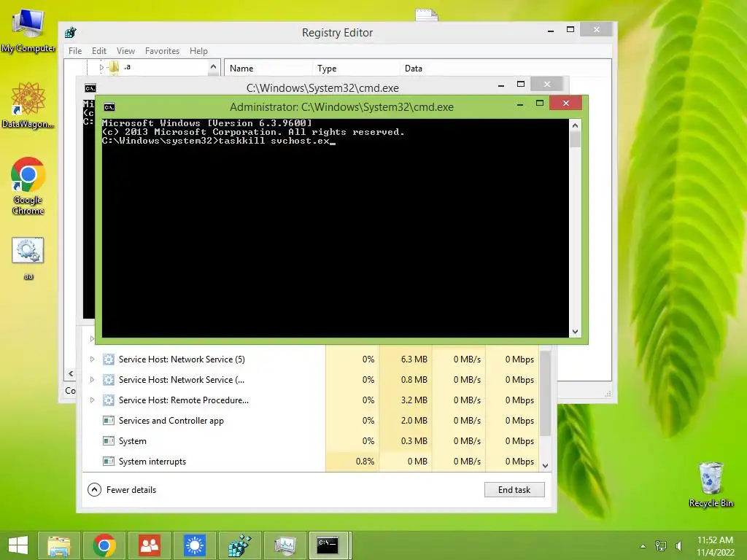Minimize the Administrator cmd window

pos(520,104)
